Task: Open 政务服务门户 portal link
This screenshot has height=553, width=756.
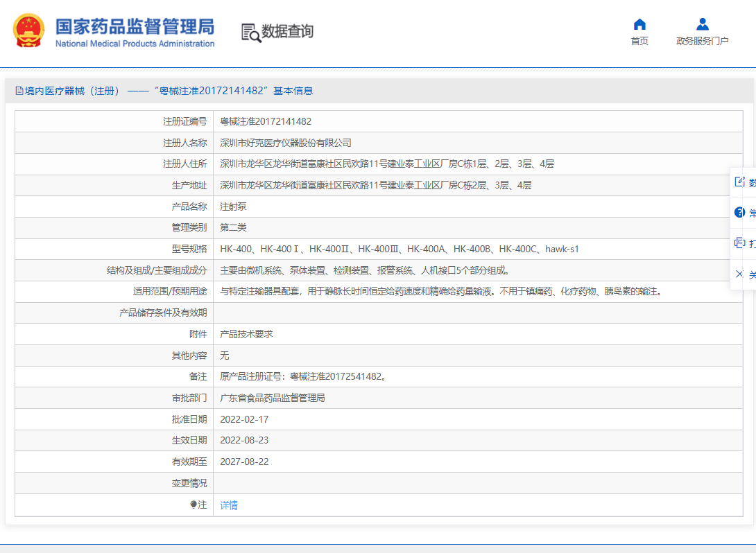Action: click(x=703, y=41)
